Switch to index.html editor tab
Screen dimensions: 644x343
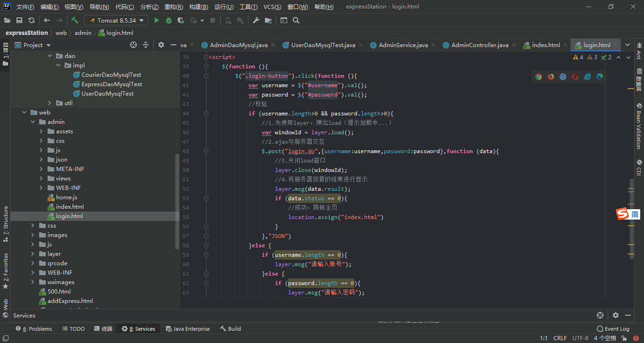pyautogui.click(x=546, y=45)
